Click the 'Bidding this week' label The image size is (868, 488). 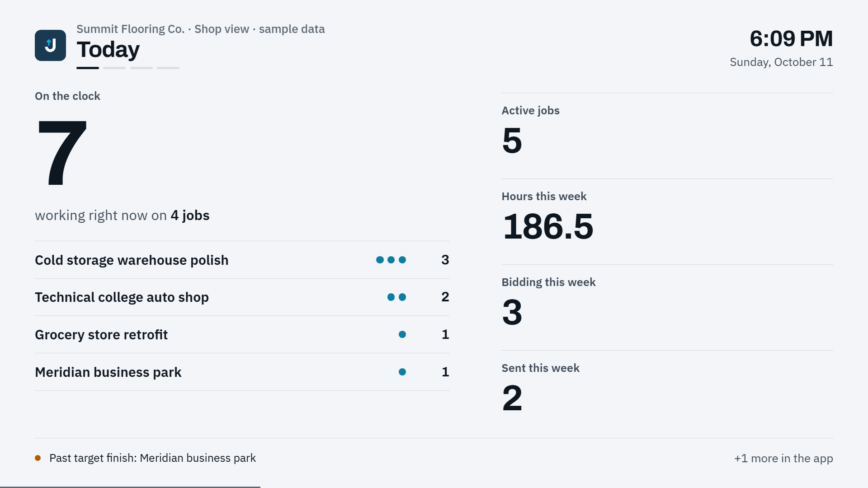pos(548,282)
